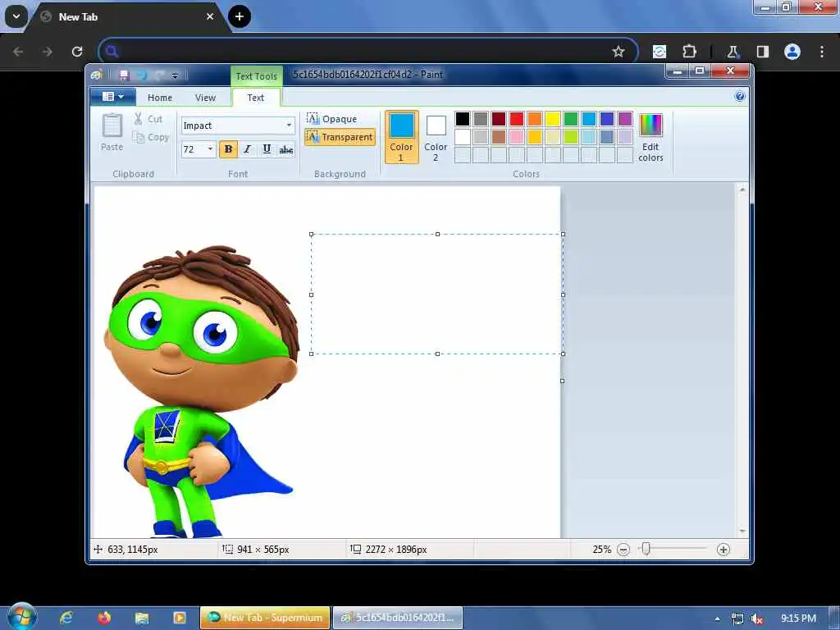Viewport: 840px width, 630px height.
Task: Select Opaque background option
Action: point(331,118)
